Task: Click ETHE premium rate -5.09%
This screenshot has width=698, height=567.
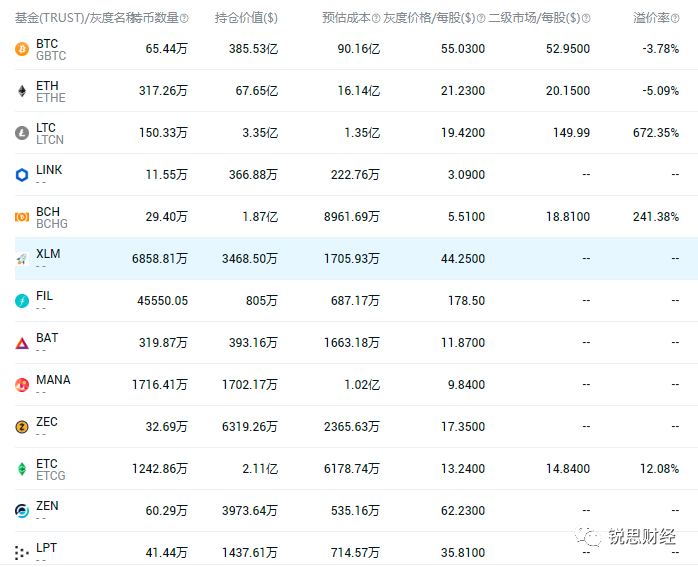Action: pyautogui.click(x=661, y=91)
